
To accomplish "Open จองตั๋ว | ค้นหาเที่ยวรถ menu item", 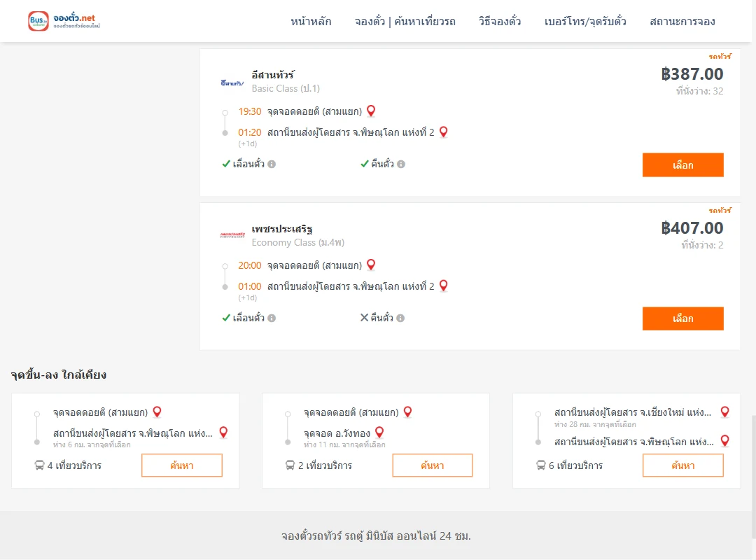I will point(405,21).
